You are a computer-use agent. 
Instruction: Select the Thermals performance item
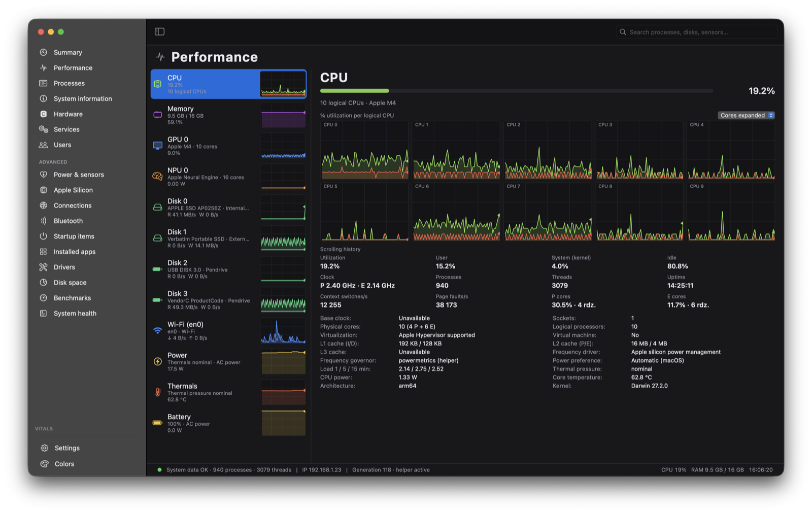pos(229,393)
